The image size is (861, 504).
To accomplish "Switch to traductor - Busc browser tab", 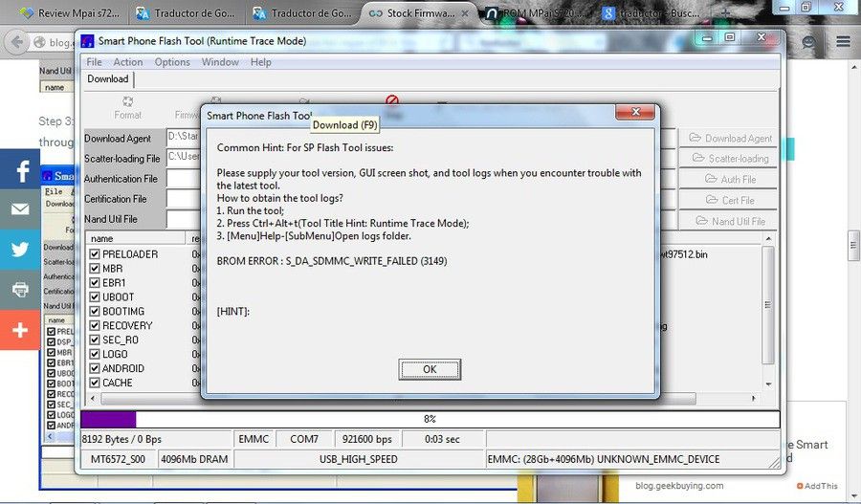I will (653, 12).
